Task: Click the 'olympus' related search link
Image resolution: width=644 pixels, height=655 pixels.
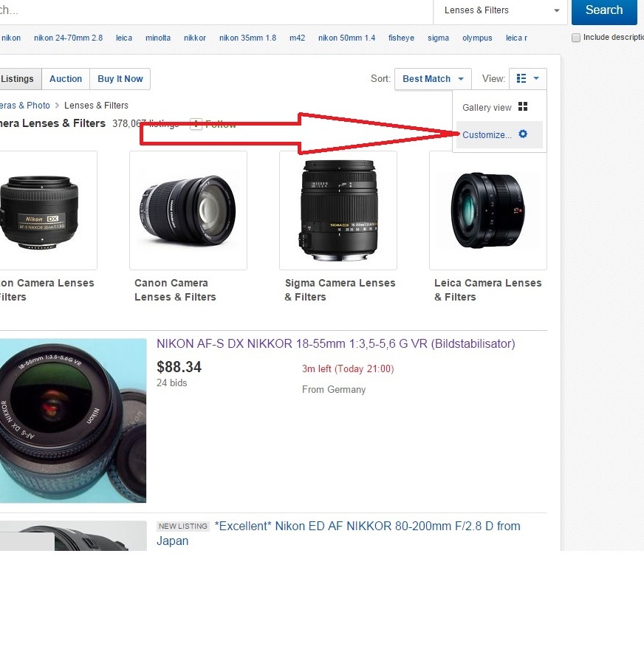Action: [x=477, y=38]
